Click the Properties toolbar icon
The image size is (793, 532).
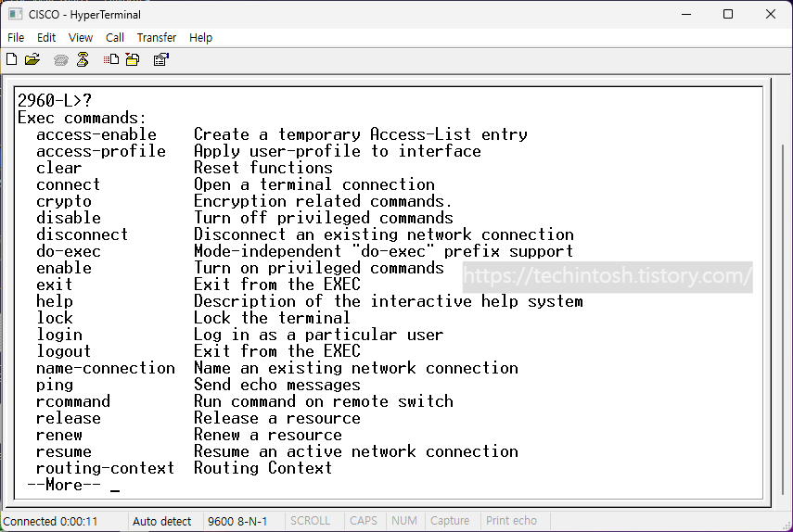[160, 59]
